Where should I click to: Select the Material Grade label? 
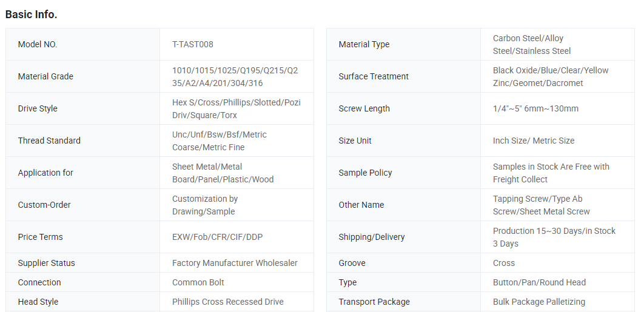point(45,76)
